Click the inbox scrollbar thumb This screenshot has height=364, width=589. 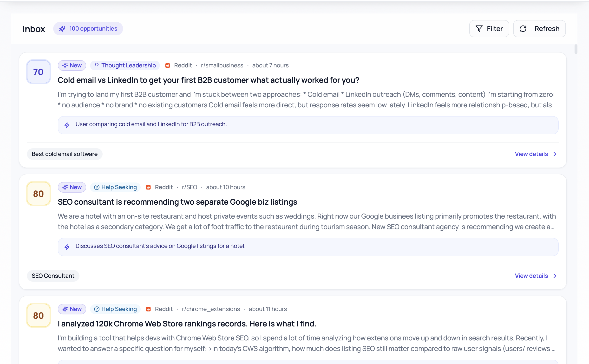(x=576, y=49)
